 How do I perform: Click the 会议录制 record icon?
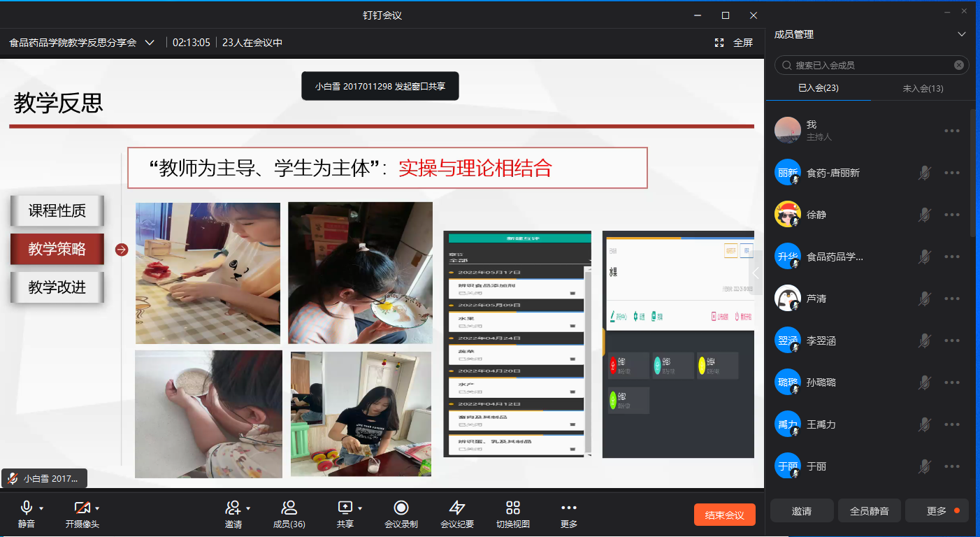(x=401, y=508)
